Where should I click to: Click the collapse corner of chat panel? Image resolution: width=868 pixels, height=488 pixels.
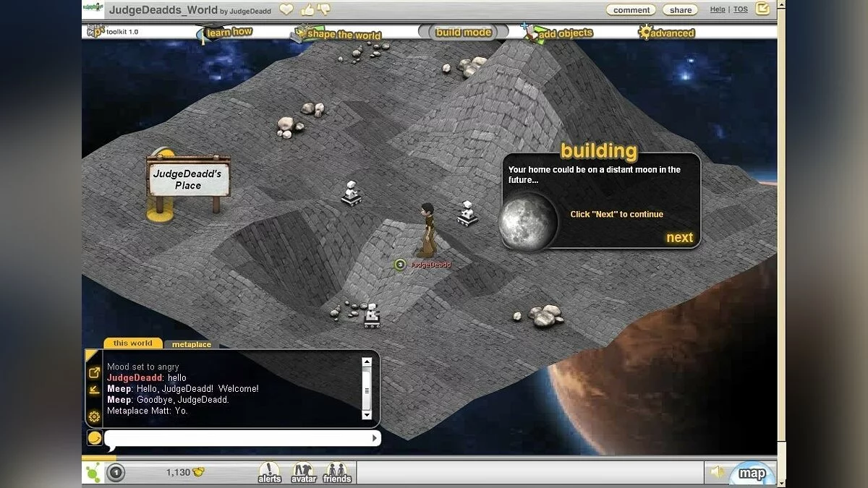(x=91, y=355)
